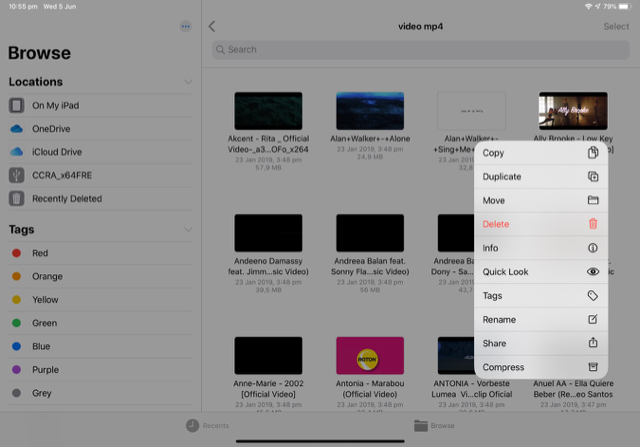The height and width of the screenshot is (447, 640).
Task: Select the Grey tag color dot
Action: [x=16, y=393]
